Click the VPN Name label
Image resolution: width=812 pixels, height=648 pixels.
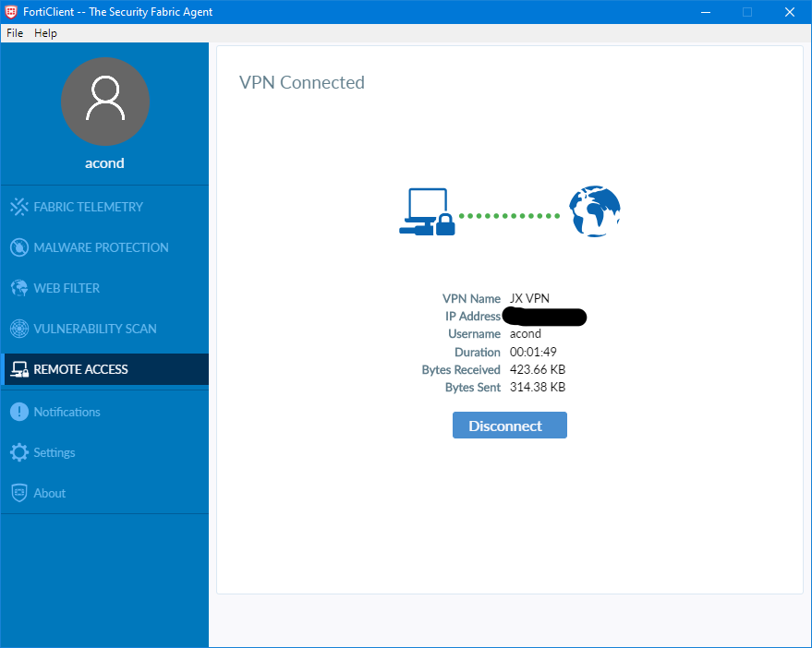pyautogui.click(x=471, y=299)
